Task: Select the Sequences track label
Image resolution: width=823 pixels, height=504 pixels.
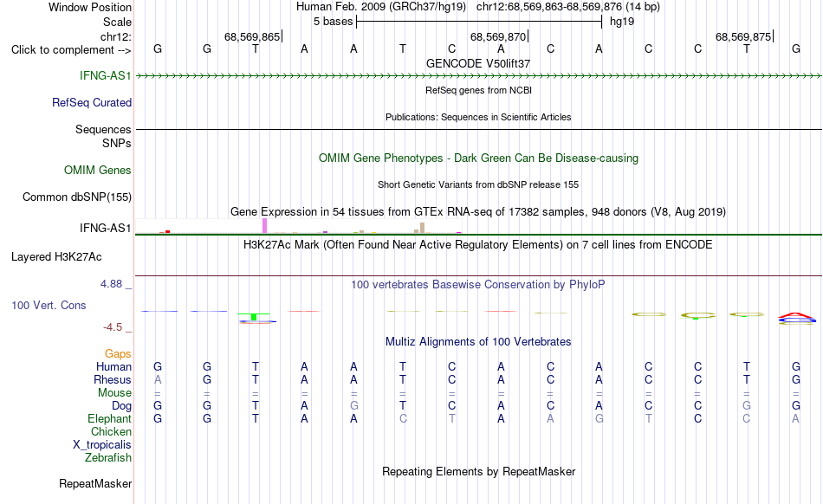Action: pos(103,129)
